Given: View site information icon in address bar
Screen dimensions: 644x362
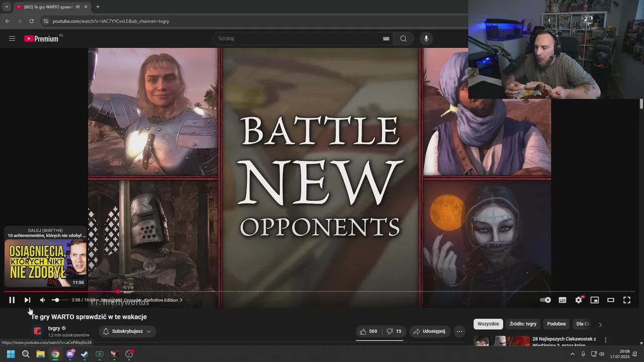Looking at the screenshot, I should (45, 21).
